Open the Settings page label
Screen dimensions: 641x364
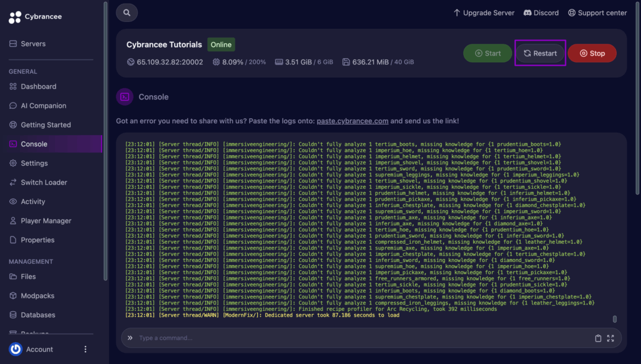point(34,163)
